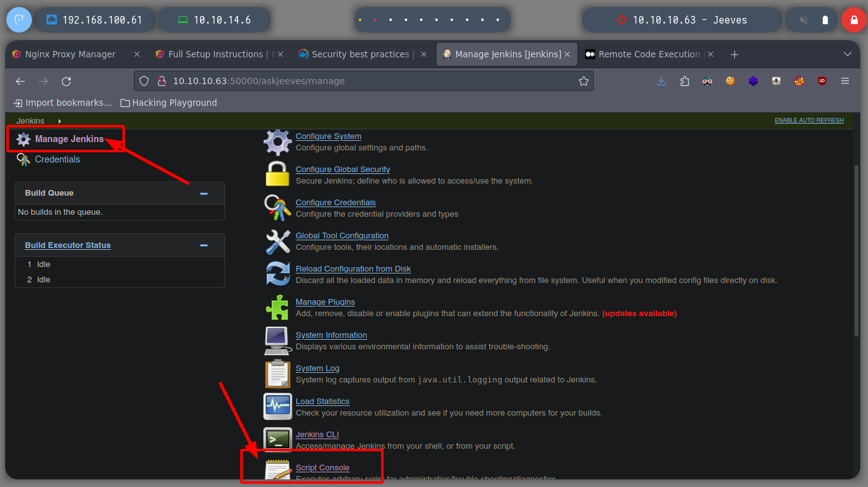Click the Load Statistics monitor icon

tap(278, 407)
